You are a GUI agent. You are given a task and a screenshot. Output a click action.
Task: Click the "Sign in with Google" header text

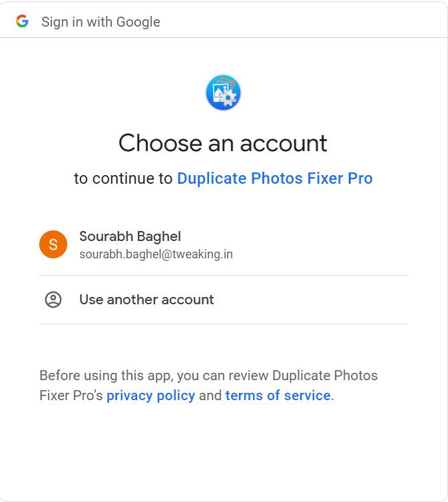click(101, 22)
